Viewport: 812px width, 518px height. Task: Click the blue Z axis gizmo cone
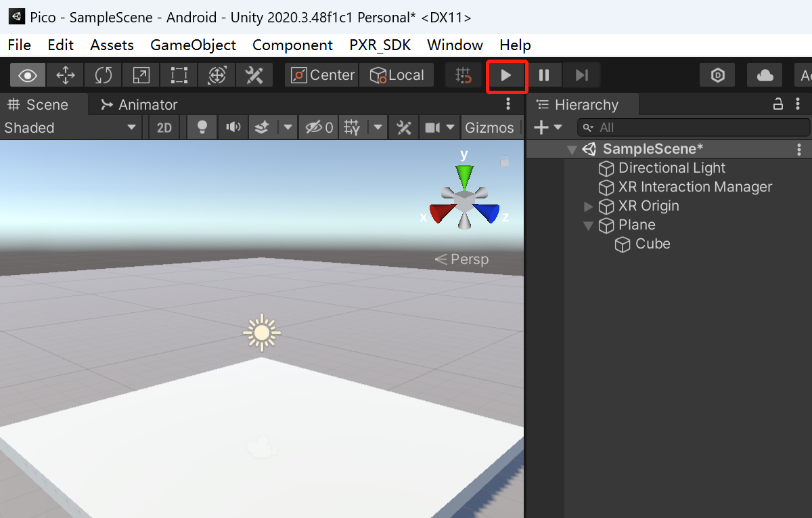pyautogui.click(x=487, y=213)
